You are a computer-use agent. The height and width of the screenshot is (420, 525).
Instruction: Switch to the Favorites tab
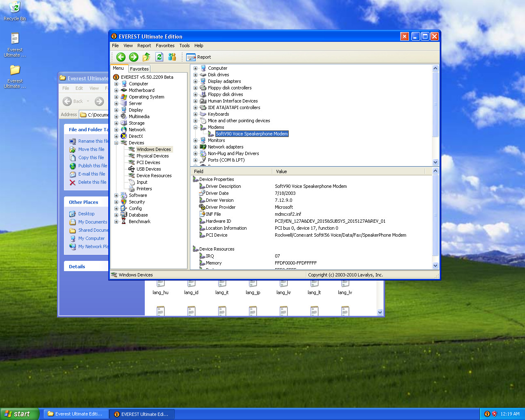(139, 69)
